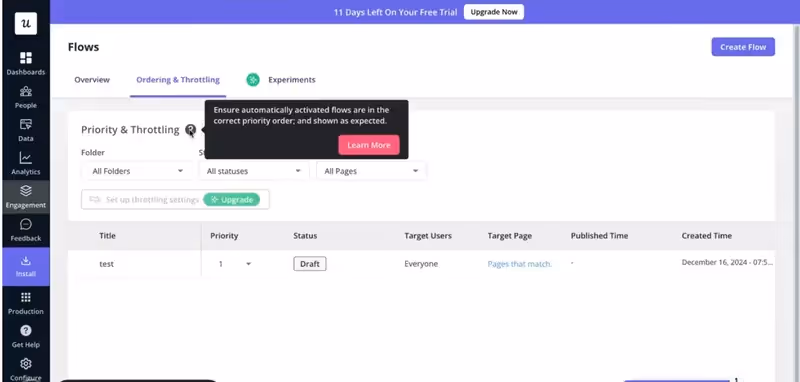Click the Target Users column header
The width and height of the screenshot is (800, 382).
[x=428, y=236]
